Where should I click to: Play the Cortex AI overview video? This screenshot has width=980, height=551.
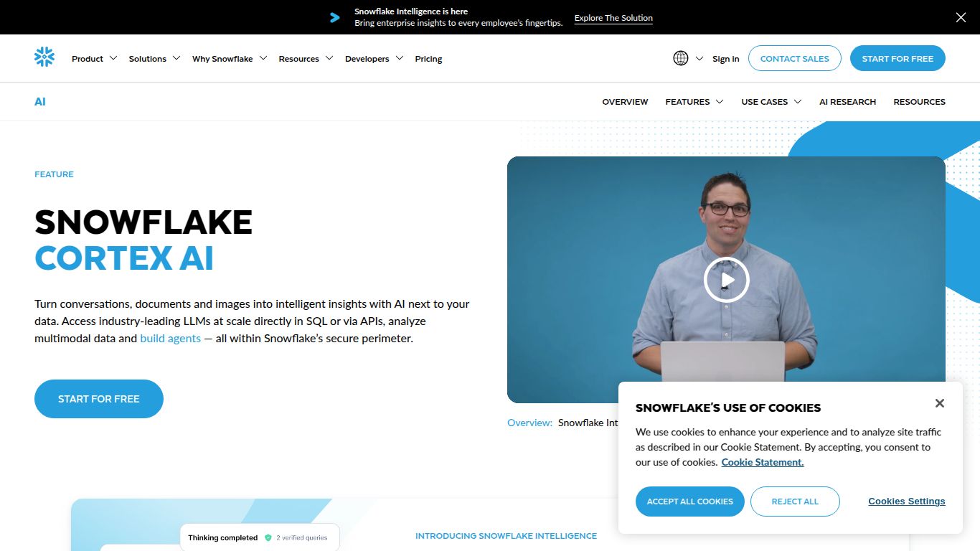(x=726, y=280)
